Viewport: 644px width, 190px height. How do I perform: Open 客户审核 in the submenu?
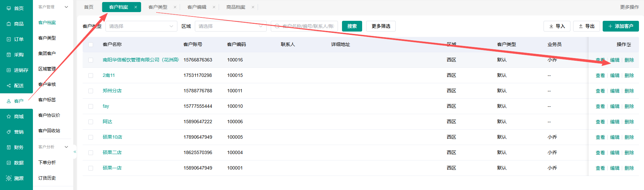coord(47,84)
